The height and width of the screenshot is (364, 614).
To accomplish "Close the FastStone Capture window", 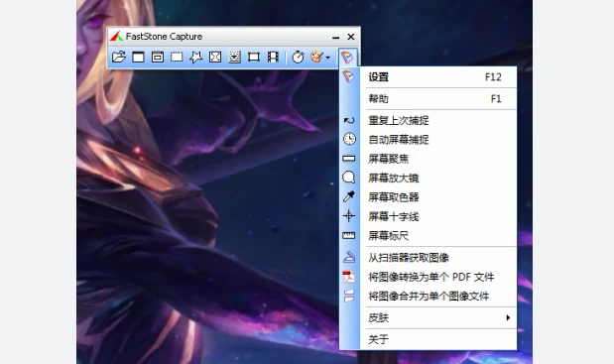I will [x=351, y=37].
